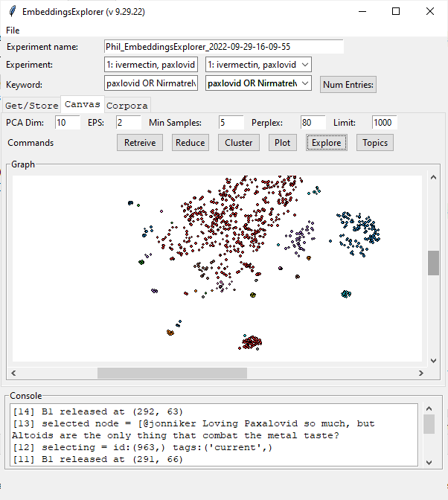Switch to the Get/Store tab
This screenshot has height=500, width=448.
pos(31,105)
